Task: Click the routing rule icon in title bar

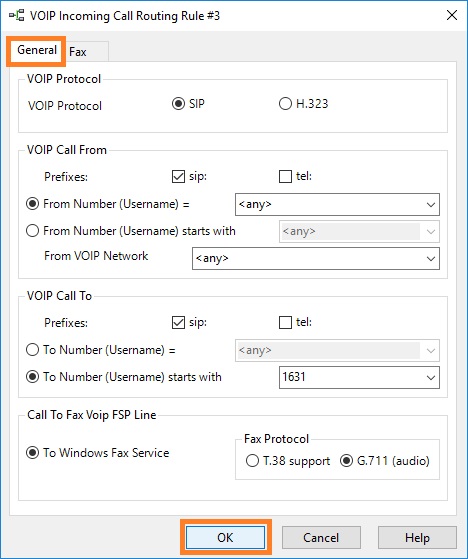Action: pyautogui.click(x=16, y=16)
